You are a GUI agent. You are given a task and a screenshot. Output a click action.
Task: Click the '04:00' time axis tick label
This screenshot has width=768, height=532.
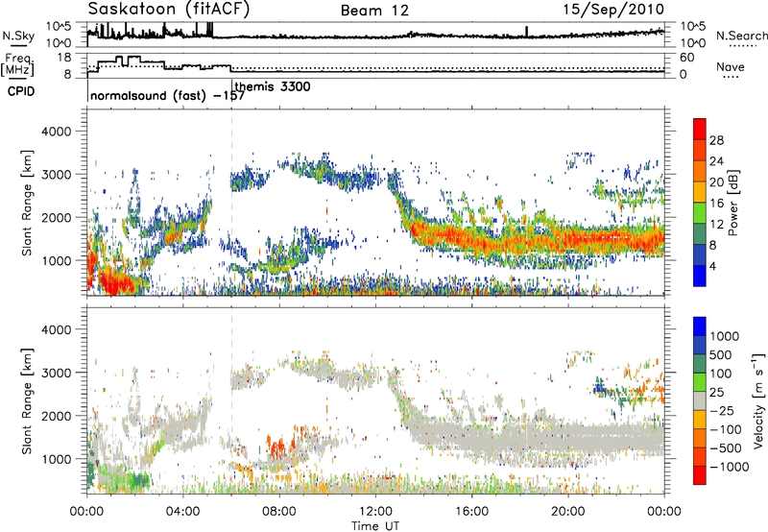click(x=183, y=512)
